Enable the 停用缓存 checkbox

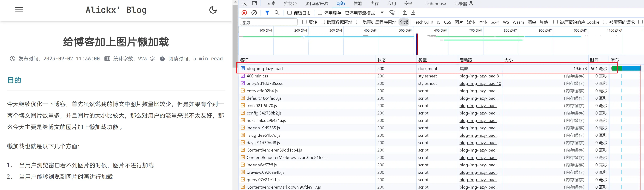pyautogui.click(x=320, y=13)
